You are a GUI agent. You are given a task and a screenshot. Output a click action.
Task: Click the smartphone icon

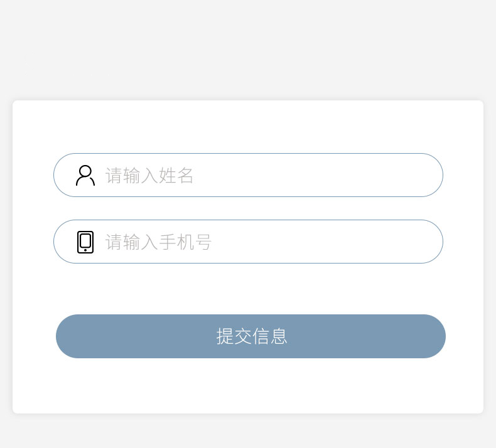click(x=85, y=242)
